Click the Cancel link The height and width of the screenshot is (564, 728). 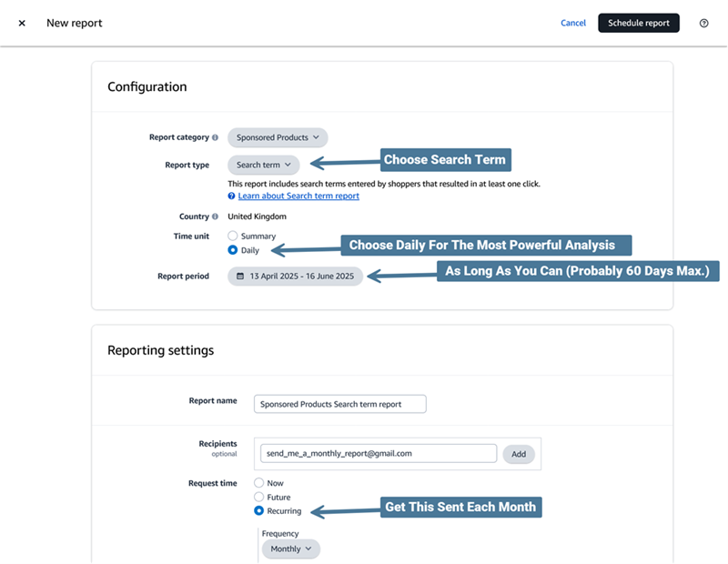[573, 23]
